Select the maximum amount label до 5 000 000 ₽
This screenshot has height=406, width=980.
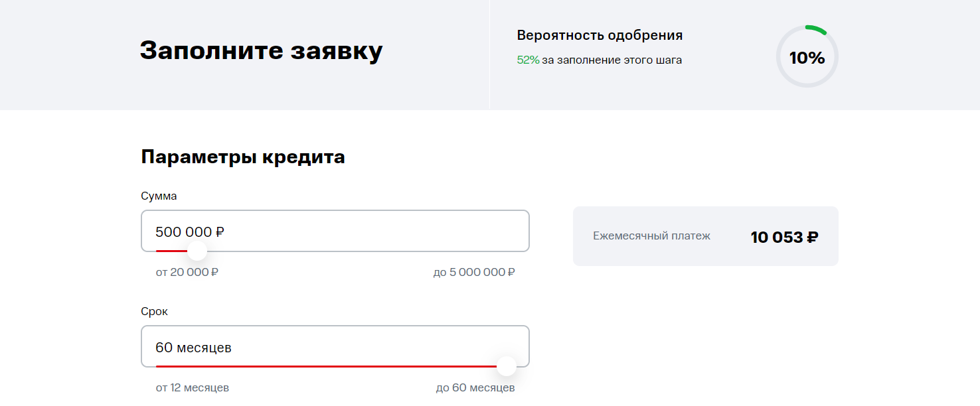474,272
